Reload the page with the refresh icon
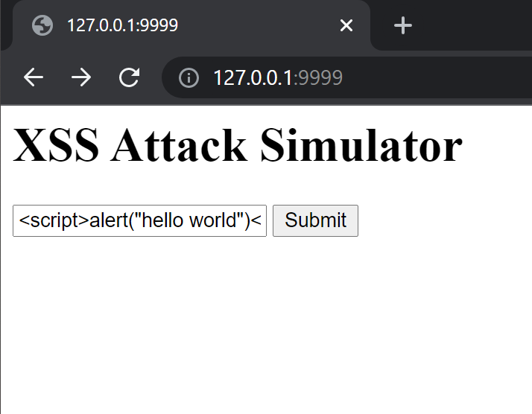This screenshot has height=414, width=532. click(x=129, y=77)
